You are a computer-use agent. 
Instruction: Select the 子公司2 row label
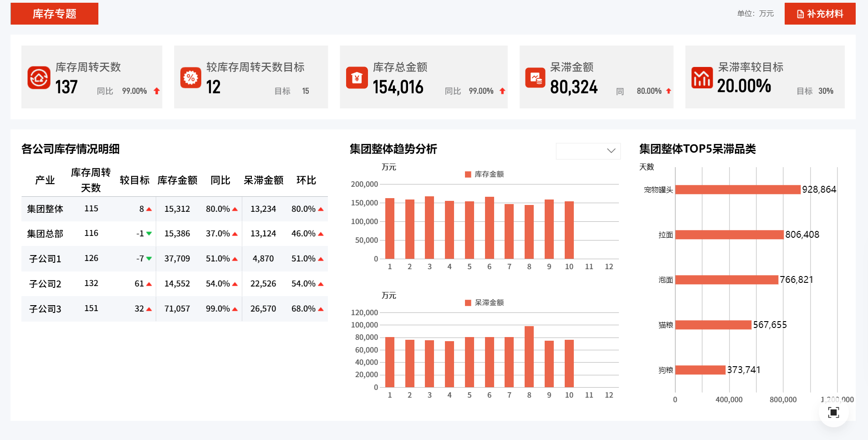click(45, 284)
